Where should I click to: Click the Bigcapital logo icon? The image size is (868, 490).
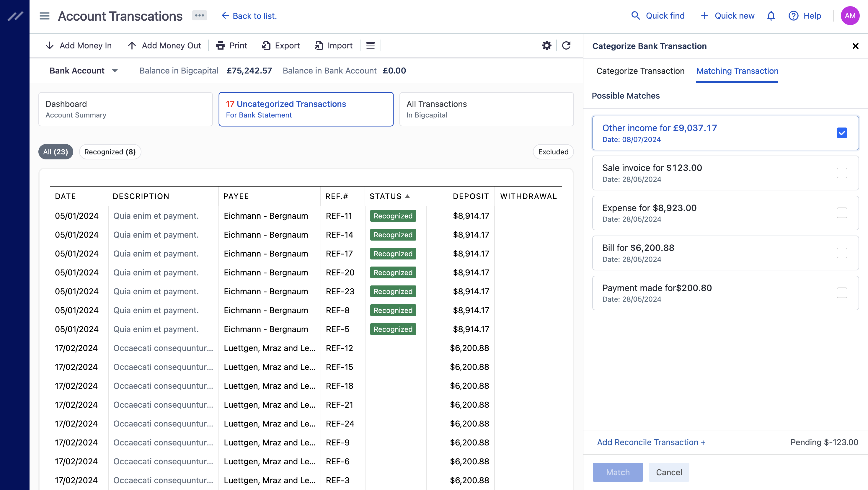15,16
